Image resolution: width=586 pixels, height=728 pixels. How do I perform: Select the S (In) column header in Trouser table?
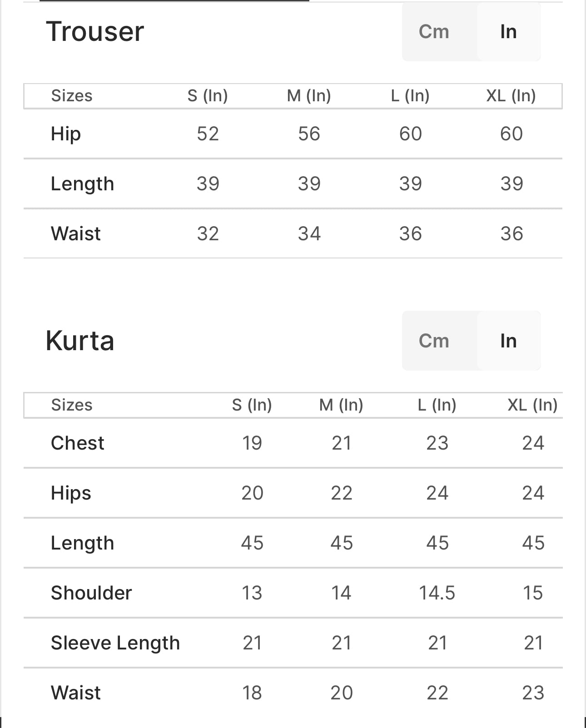208,96
